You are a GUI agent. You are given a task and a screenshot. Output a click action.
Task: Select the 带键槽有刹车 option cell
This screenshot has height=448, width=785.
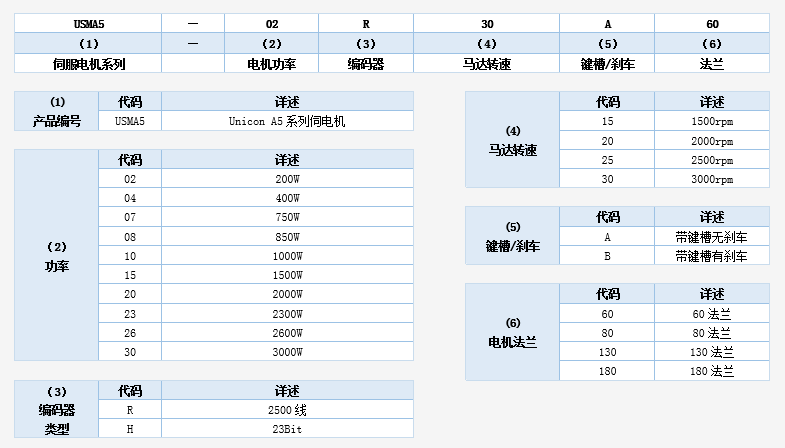click(712, 255)
